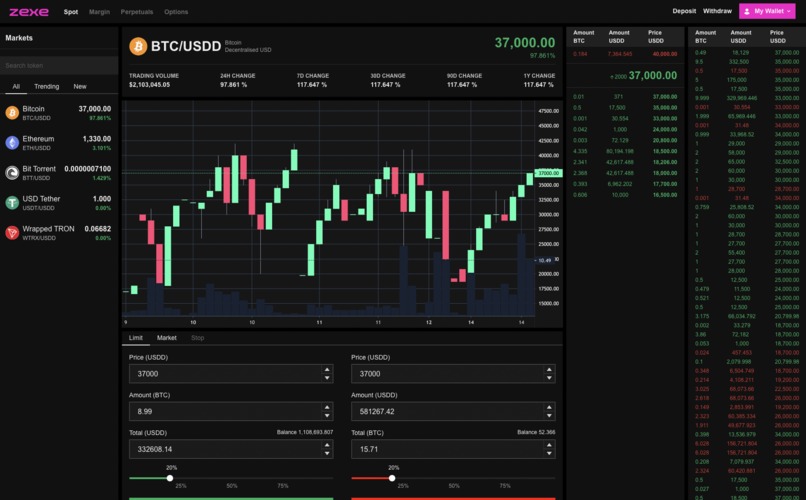Viewport: 806px width, 500px height.
Task: Click Amount (USDD) field showing 581267.42
Action: point(453,411)
